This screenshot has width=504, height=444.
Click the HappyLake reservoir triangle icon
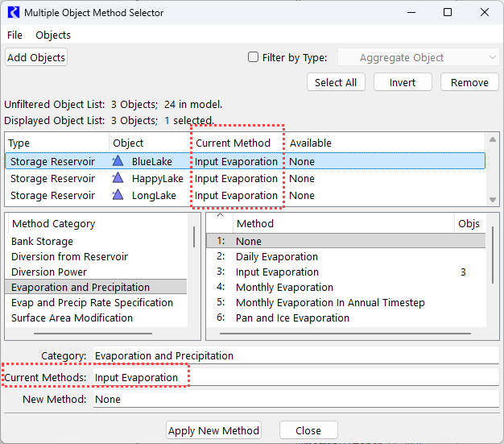(118, 178)
